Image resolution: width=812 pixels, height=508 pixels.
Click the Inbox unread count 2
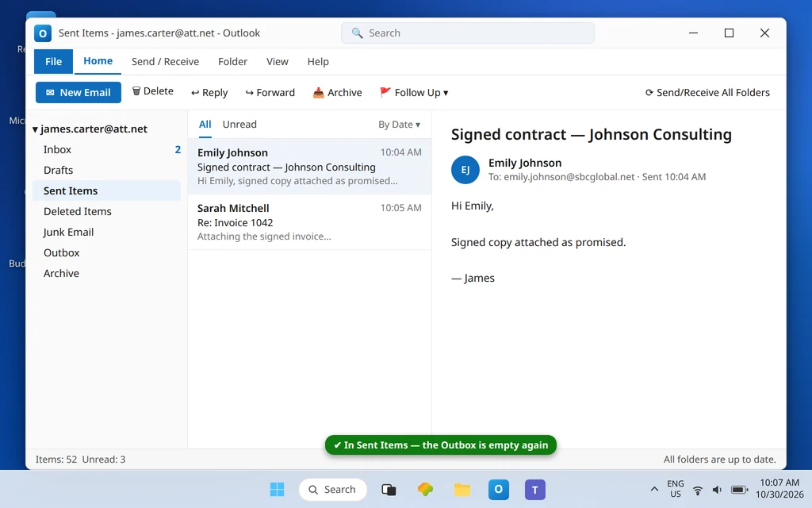(x=178, y=149)
